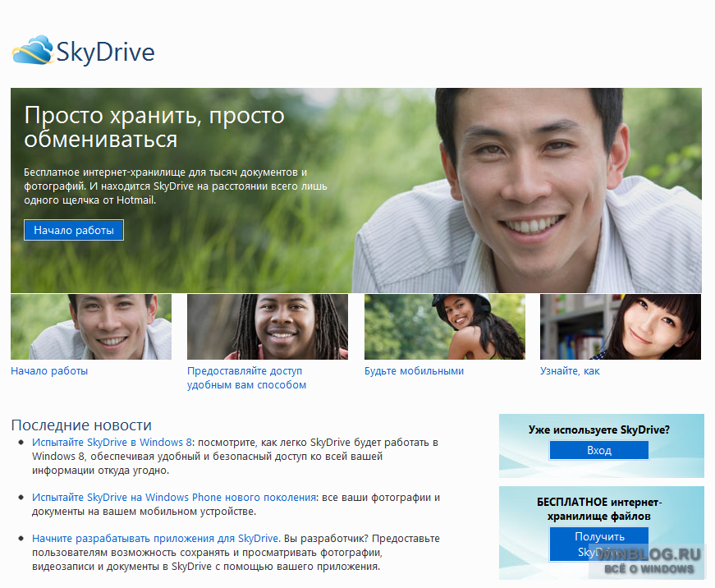Viewport: 715px width, 588px height.
Task: Click the SkyDrive wordmark text in header
Action: point(105,52)
